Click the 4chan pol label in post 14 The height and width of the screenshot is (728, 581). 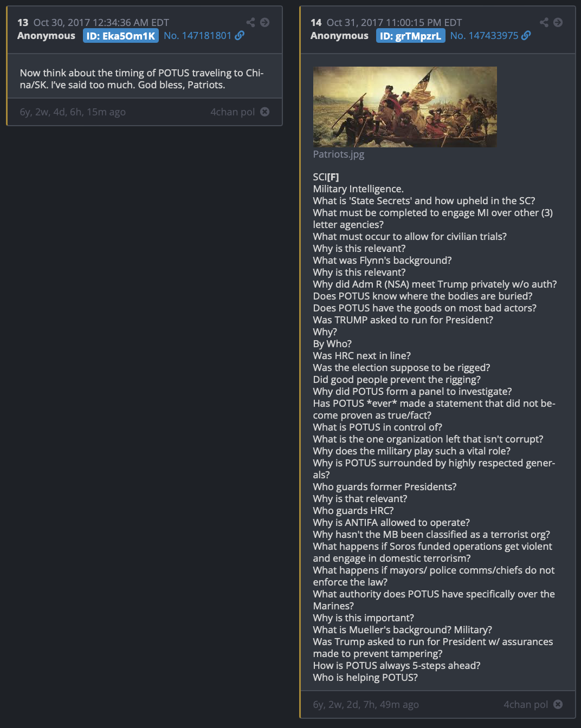[x=526, y=704]
